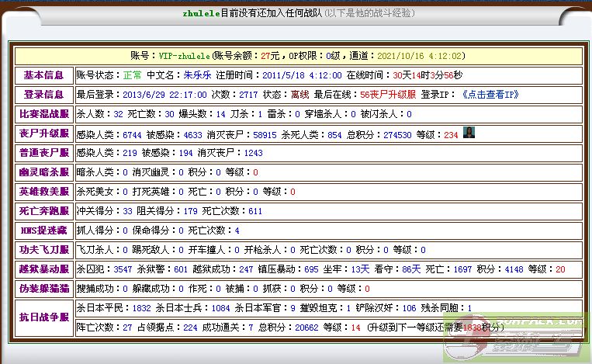Open the 《点击查看IP》 link

(490, 95)
